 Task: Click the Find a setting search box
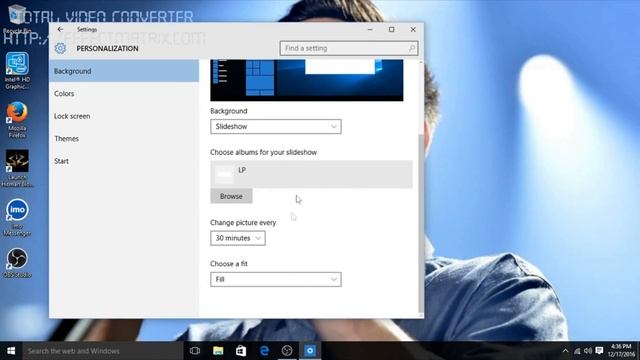(x=349, y=48)
